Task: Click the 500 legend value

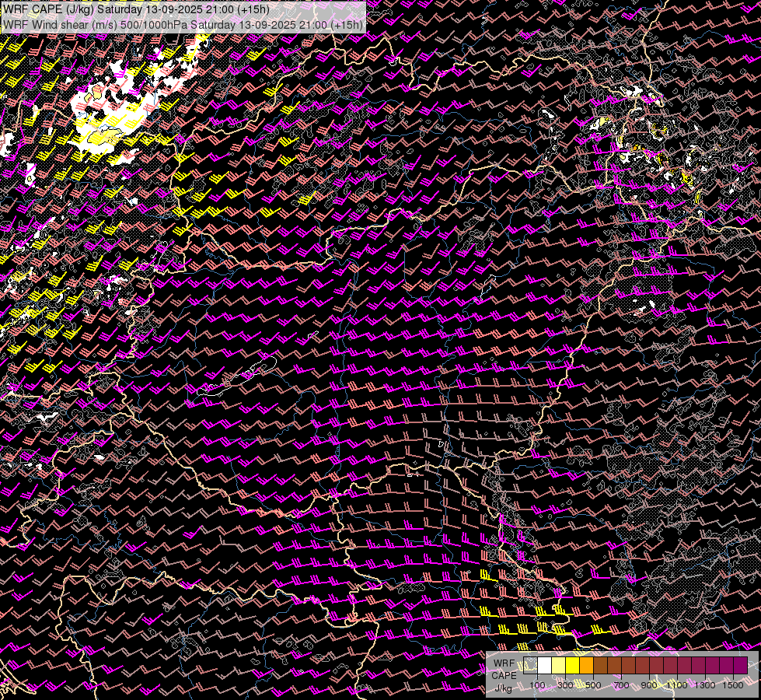Action: pyautogui.click(x=593, y=685)
